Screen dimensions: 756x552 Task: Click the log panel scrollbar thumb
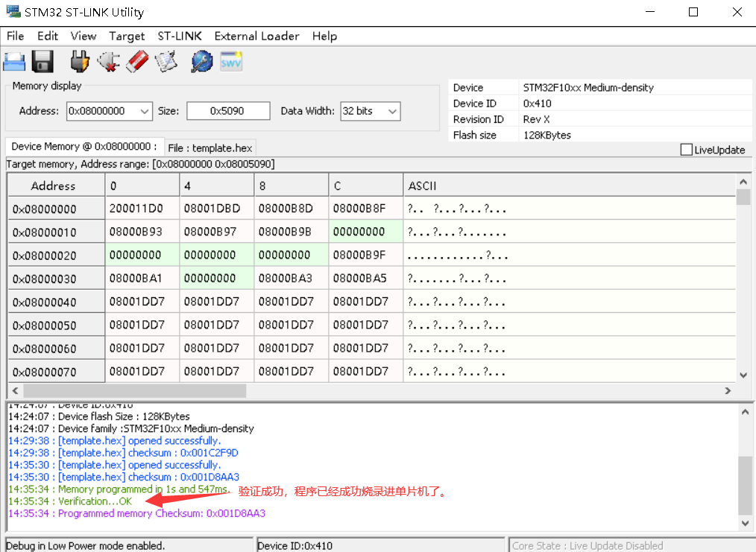tap(745, 486)
